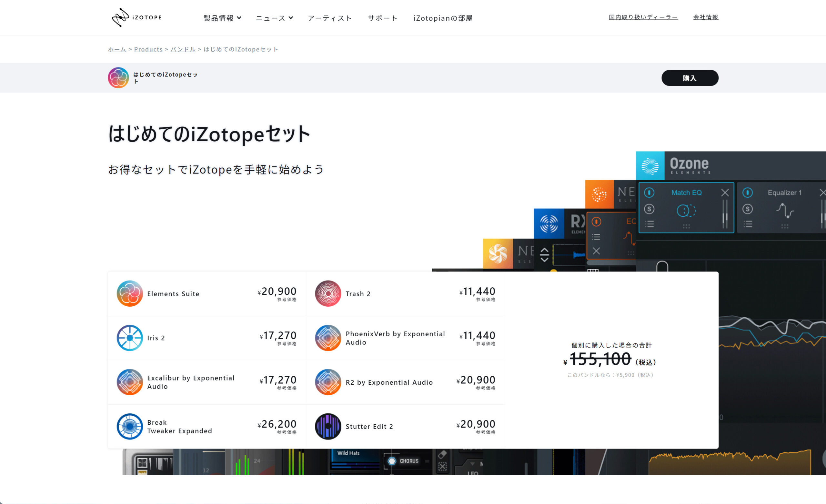
Task: Click the yellow Nectar Elements logo icon
Action: [x=498, y=253]
